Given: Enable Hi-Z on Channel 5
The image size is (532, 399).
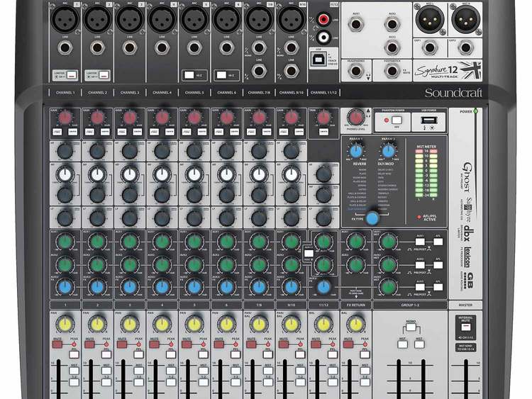Looking at the screenshot, I should (x=189, y=75).
